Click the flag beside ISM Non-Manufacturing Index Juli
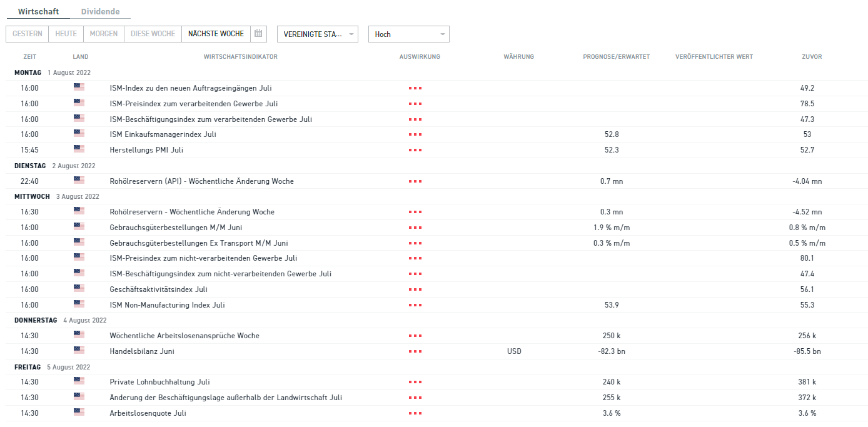 (x=79, y=304)
